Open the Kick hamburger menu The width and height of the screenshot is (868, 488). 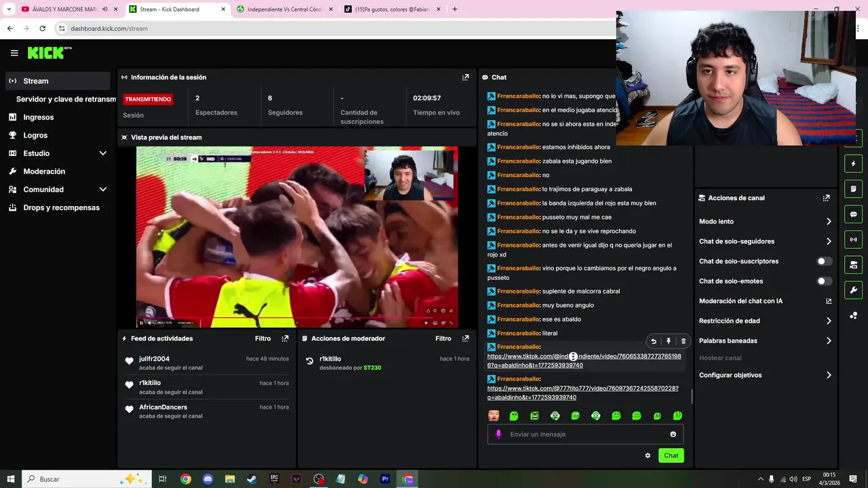(x=14, y=53)
